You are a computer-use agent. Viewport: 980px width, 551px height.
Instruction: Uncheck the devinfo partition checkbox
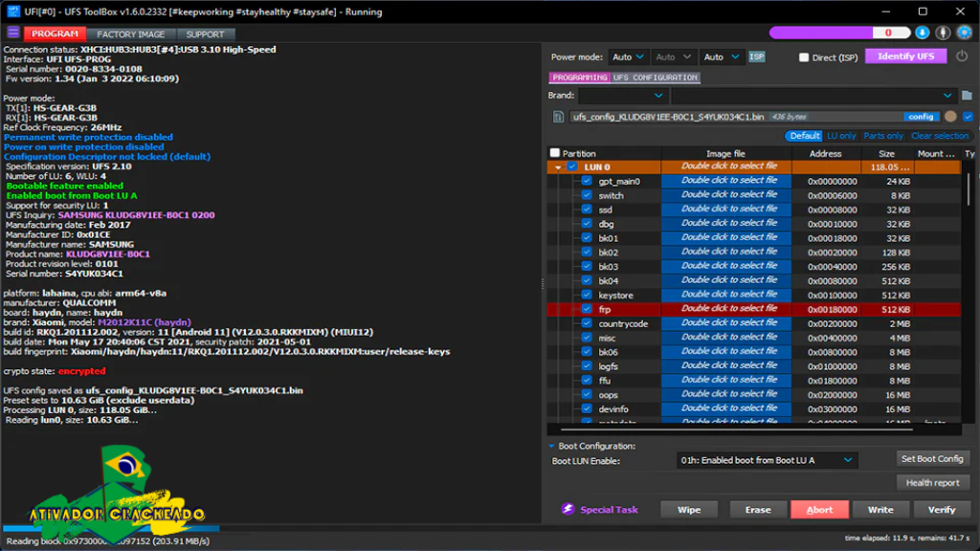click(x=587, y=409)
